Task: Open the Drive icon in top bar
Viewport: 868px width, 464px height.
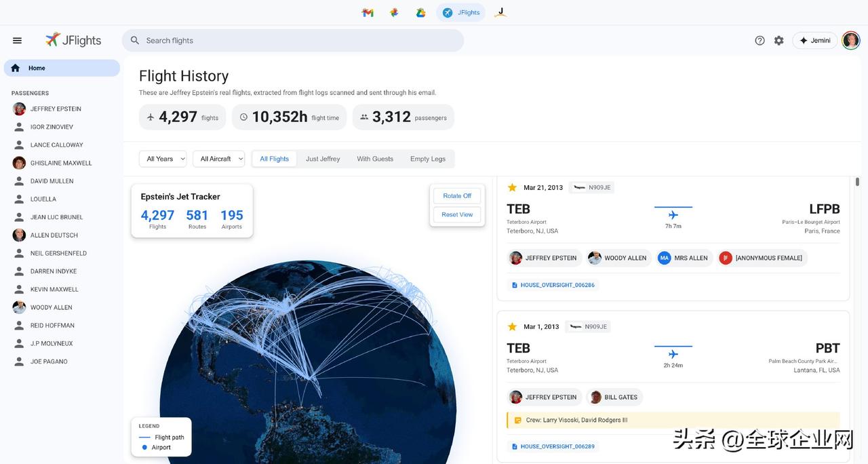Action: tap(420, 13)
